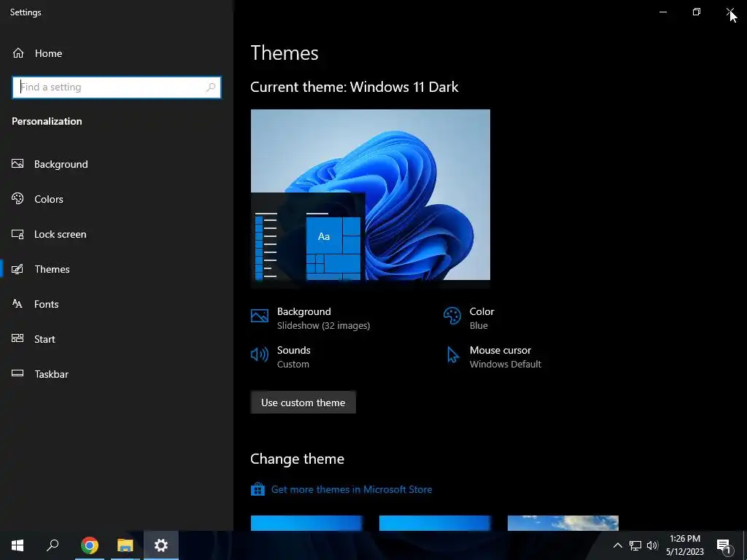Select the first theme thumbnail under Change theme
This screenshot has height=560, width=747.
coord(306,523)
